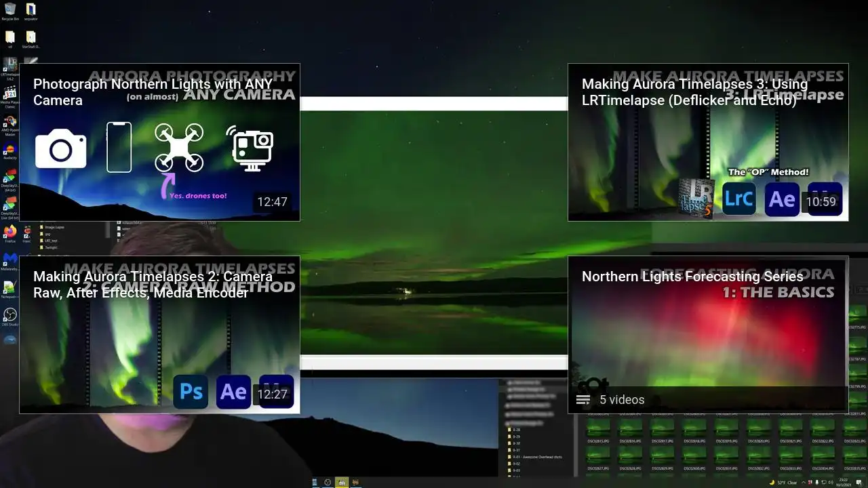The image size is (868, 488).
Task: Open the notification center taskbar icon
Action: (x=859, y=483)
